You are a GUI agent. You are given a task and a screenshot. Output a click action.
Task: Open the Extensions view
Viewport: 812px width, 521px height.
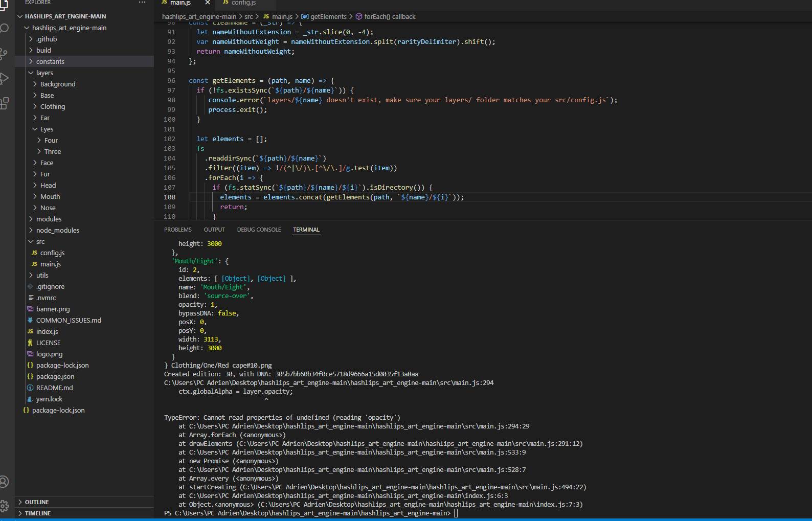[x=4, y=103]
